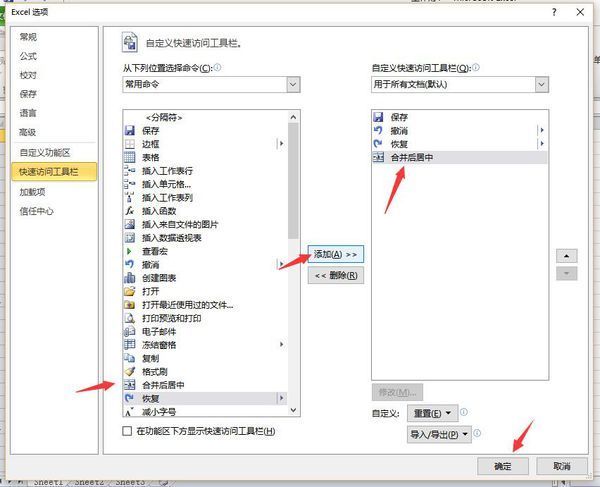Confirm with the 确定 button
This screenshot has width=600, height=487.
point(503,466)
